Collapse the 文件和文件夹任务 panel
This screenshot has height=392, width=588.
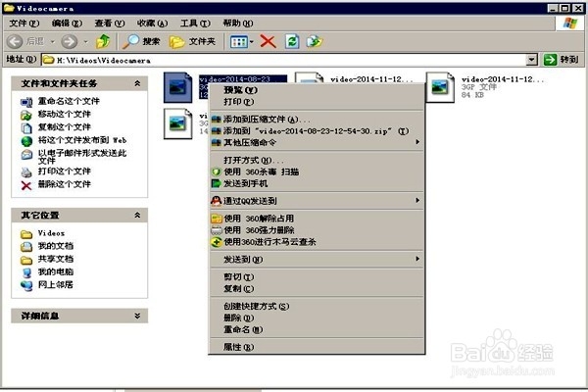137,83
